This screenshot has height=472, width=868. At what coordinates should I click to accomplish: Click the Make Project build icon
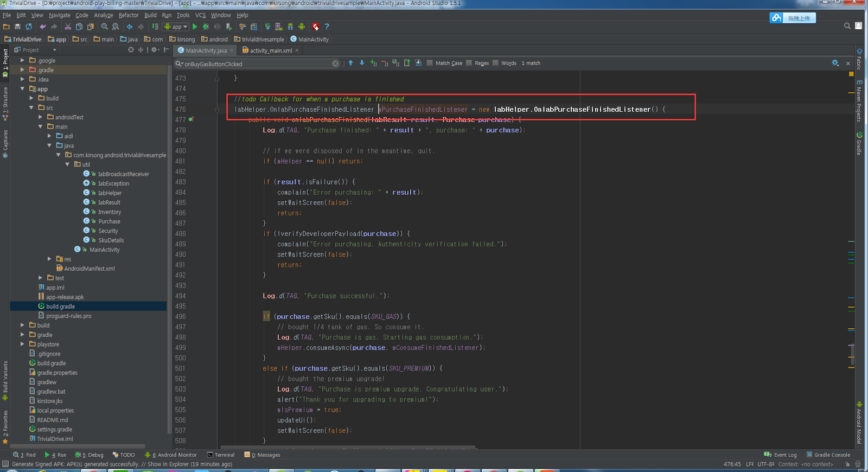coord(155,27)
